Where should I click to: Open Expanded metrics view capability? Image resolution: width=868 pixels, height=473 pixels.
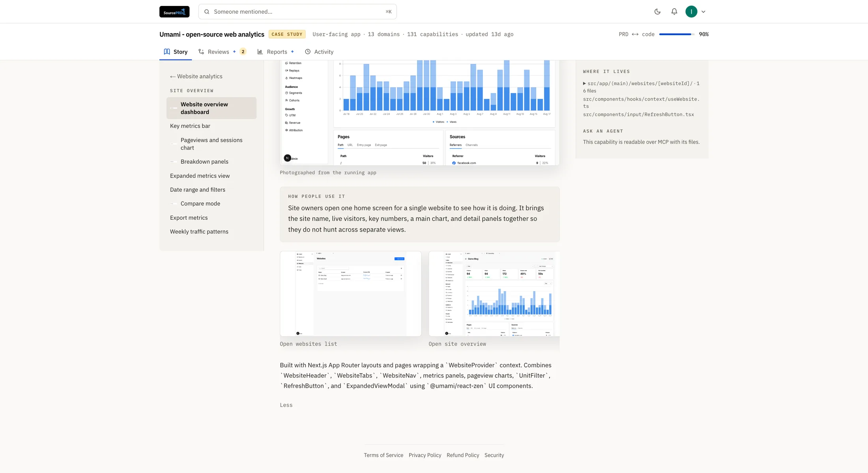tap(200, 176)
